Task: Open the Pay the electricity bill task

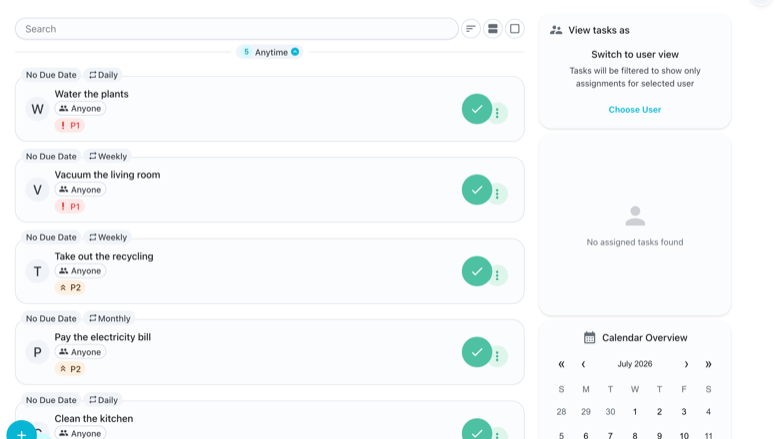Action: (102, 337)
